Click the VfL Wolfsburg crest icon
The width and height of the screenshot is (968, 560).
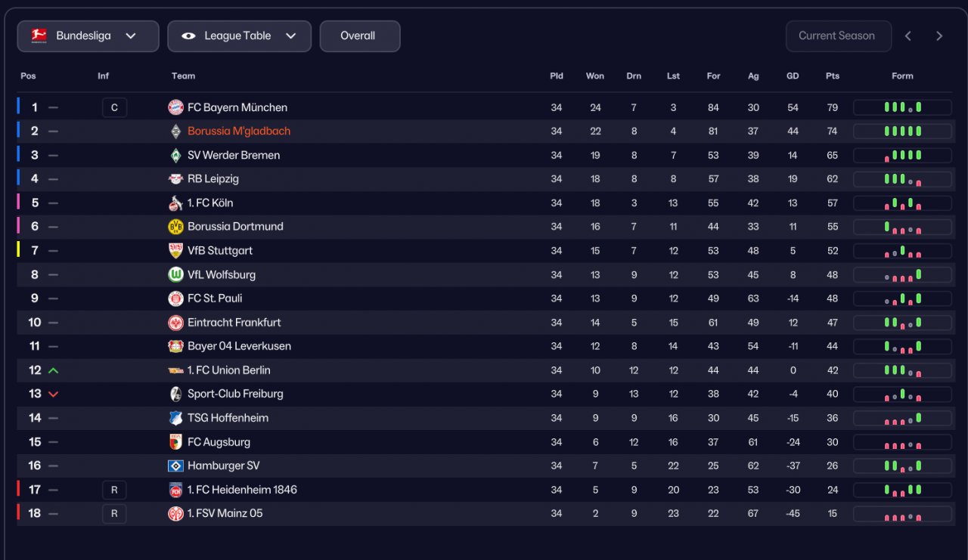175,274
